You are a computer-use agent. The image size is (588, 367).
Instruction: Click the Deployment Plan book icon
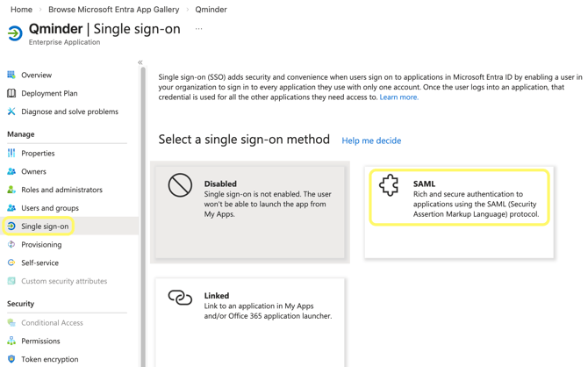pyautogui.click(x=11, y=93)
